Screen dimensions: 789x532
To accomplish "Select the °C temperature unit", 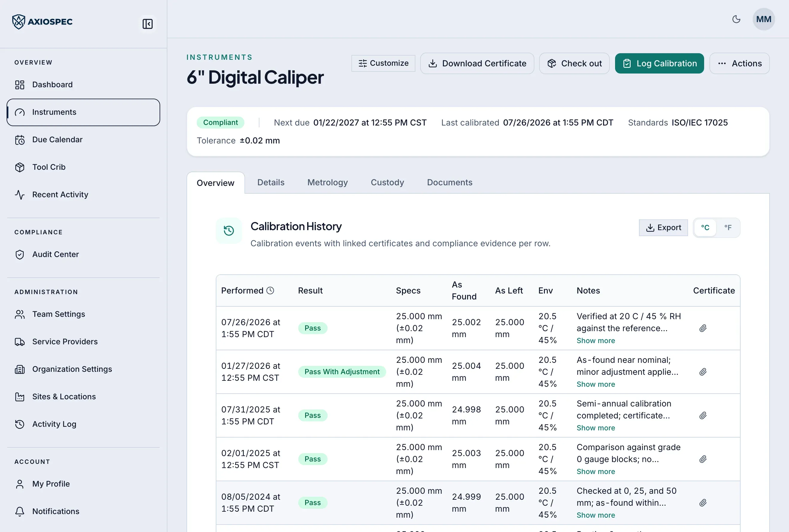I will pyautogui.click(x=705, y=228).
